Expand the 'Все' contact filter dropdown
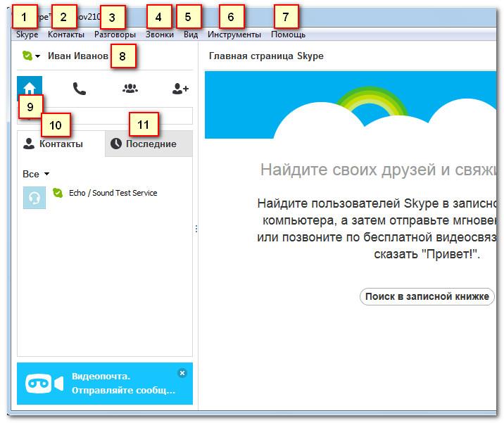 pyautogui.click(x=36, y=174)
